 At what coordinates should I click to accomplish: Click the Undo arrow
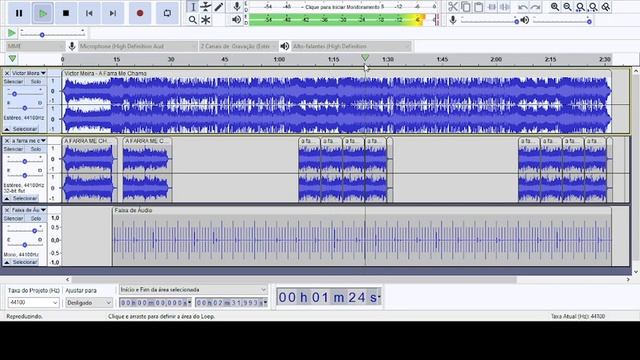(522, 7)
